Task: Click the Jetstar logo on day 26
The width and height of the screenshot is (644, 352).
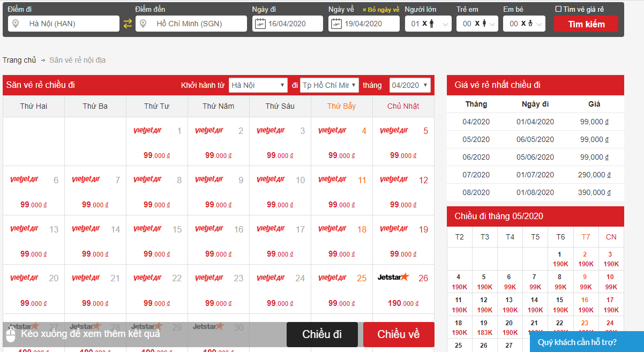Action: coord(393,278)
